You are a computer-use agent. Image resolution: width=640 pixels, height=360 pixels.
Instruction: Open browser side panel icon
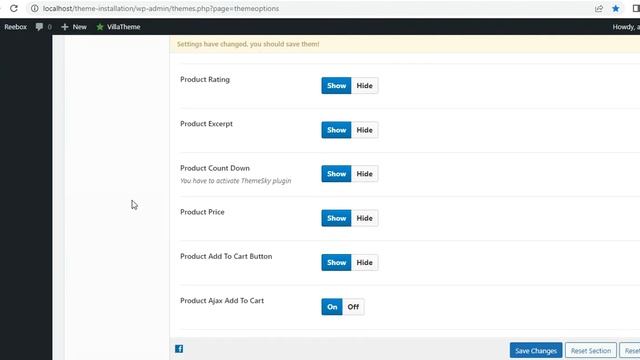[636, 8]
